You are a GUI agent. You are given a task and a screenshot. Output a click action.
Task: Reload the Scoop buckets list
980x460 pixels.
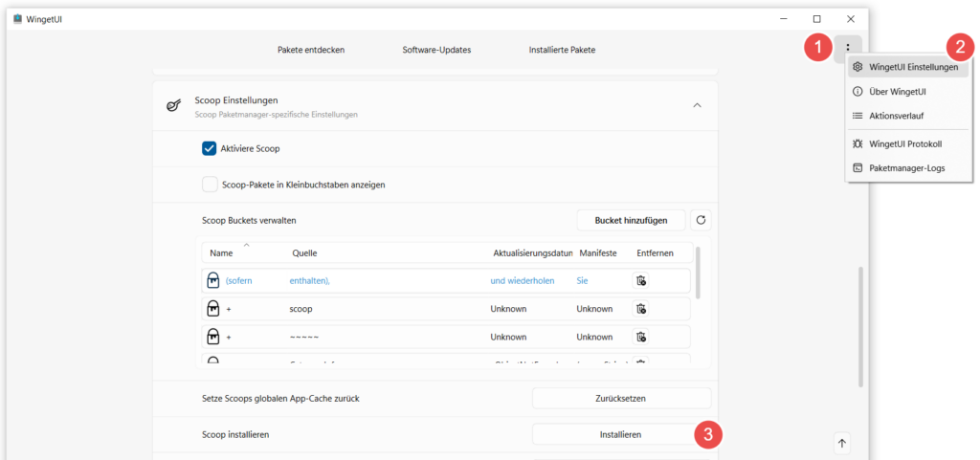tap(701, 220)
